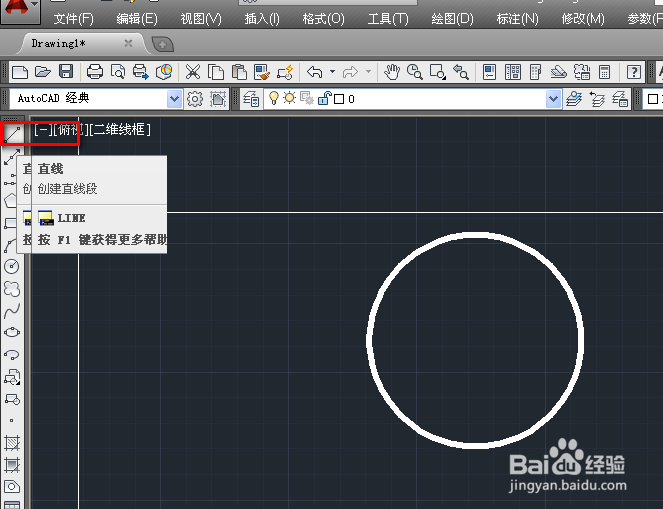
Task: Open the 绘图(D) menu
Action: [x=452, y=19]
